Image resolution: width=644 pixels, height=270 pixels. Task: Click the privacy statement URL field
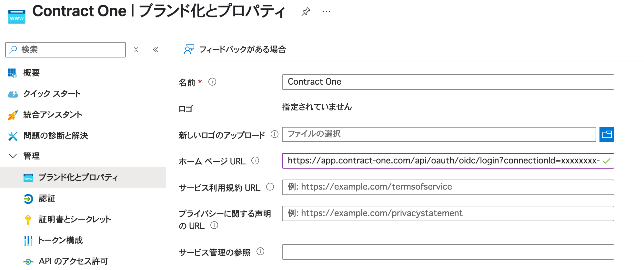448,213
